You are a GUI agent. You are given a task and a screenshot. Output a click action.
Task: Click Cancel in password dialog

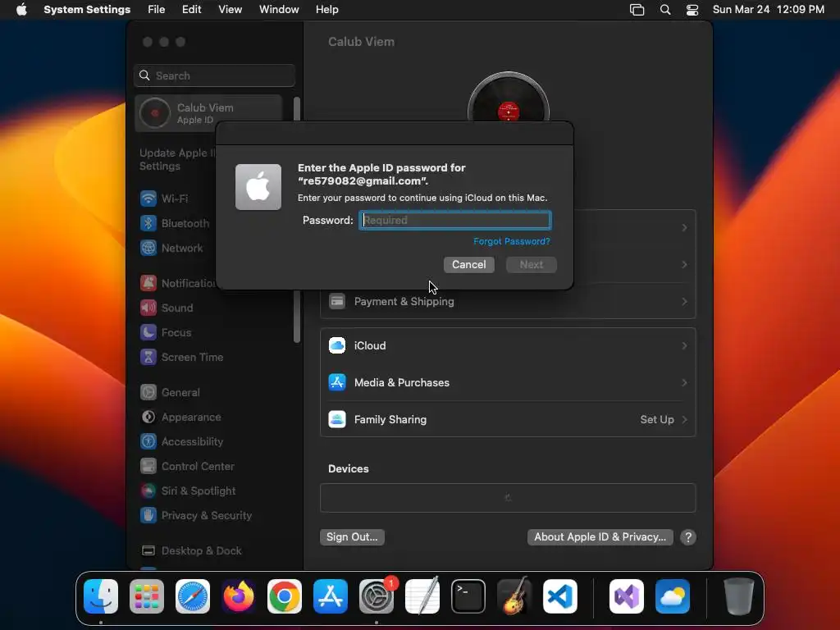click(468, 265)
